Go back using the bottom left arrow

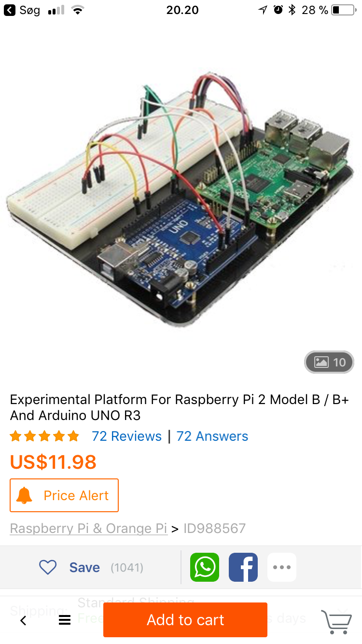tap(23, 621)
